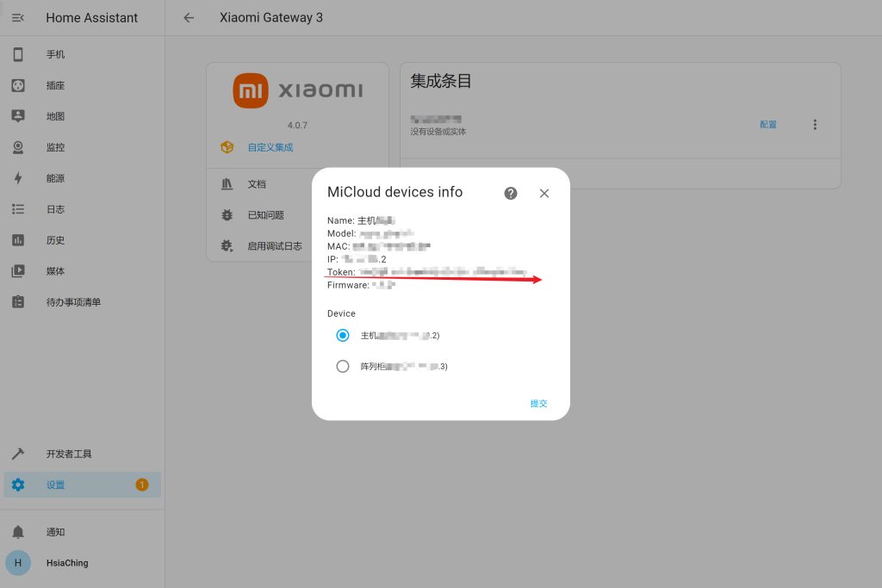Image resolution: width=882 pixels, height=588 pixels.
Task: Click 启用调试日志 to enable debug logging
Action: (x=275, y=245)
